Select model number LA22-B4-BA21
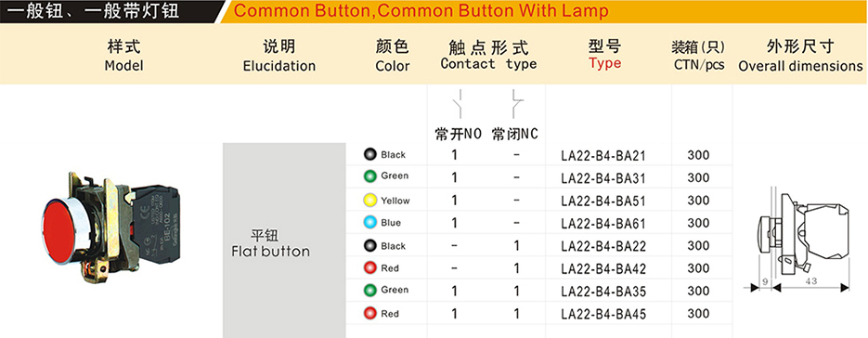The image size is (868, 338). (x=602, y=156)
